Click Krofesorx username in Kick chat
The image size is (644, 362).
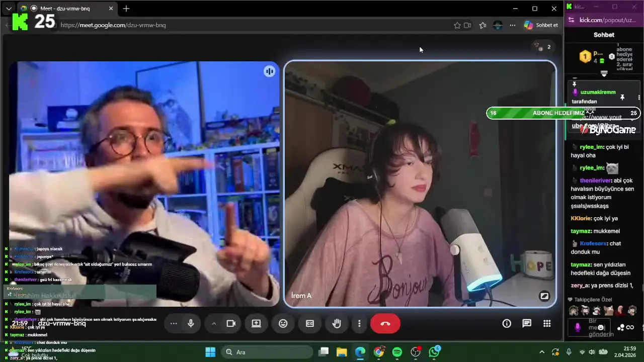tap(593, 243)
